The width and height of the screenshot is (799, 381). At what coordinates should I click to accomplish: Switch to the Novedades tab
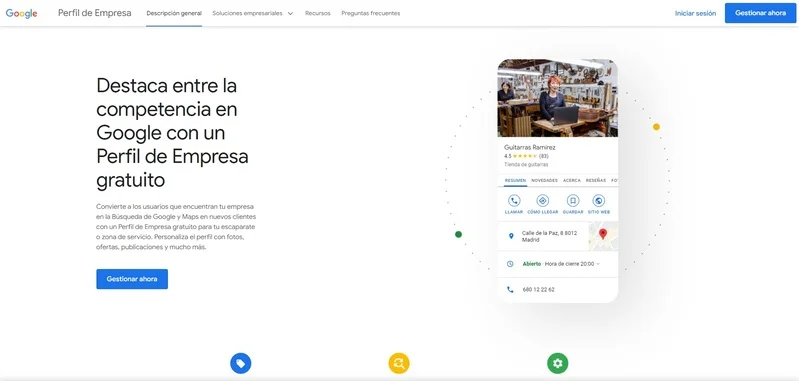544,180
